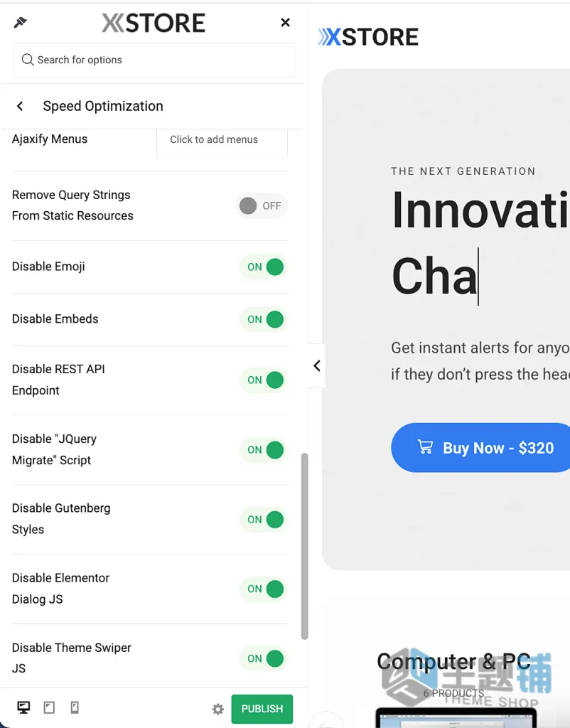Image resolution: width=570 pixels, height=728 pixels.
Task: Click the search magnifier icon
Action: (x=28, y=60)
